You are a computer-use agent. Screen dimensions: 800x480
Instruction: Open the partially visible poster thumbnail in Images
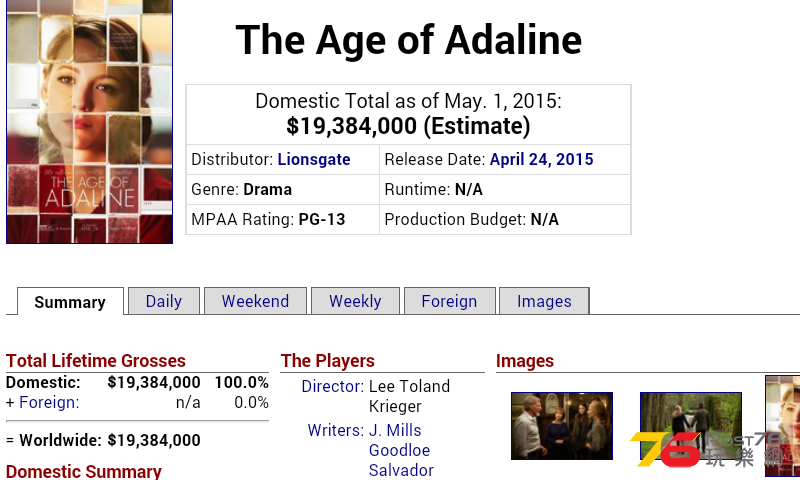click(x=783, y=426)
